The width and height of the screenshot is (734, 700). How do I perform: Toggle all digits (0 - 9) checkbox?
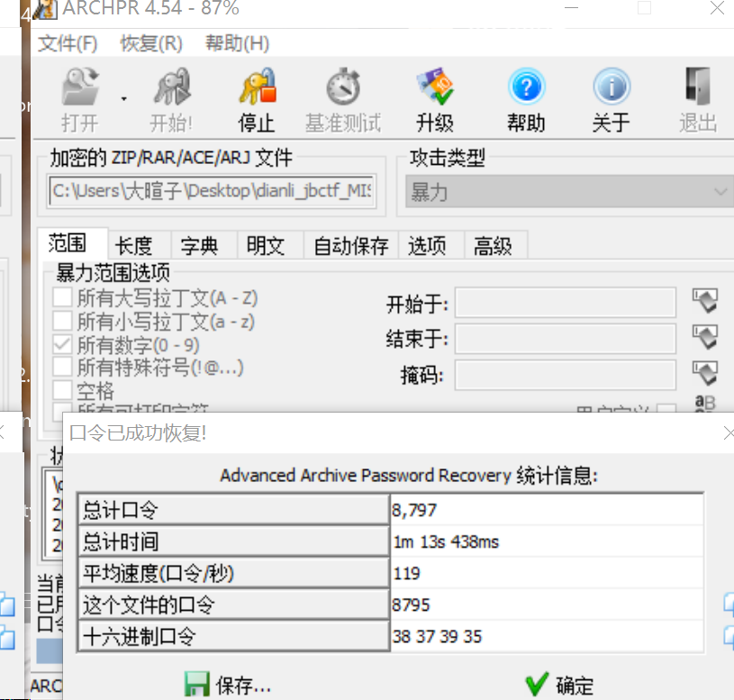(x=62, y=345)
